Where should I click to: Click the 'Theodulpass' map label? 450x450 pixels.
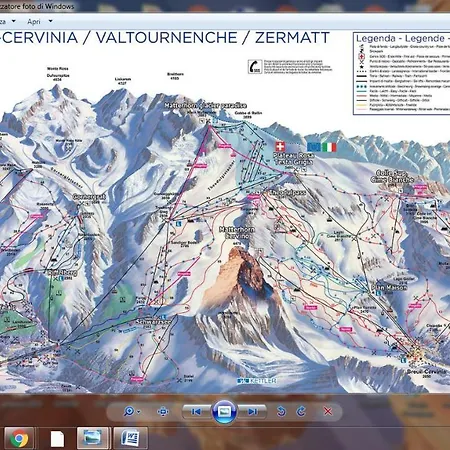point(287,193)
